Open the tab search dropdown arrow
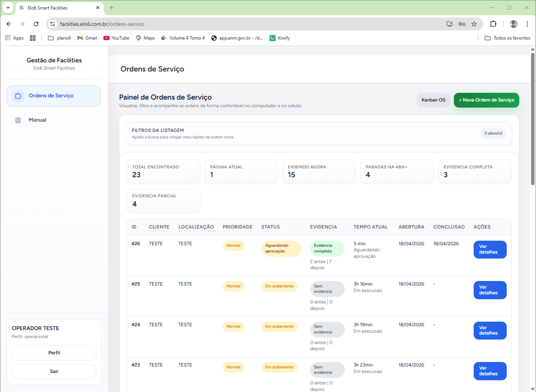The image size is (536, 392). pos(8,8)
